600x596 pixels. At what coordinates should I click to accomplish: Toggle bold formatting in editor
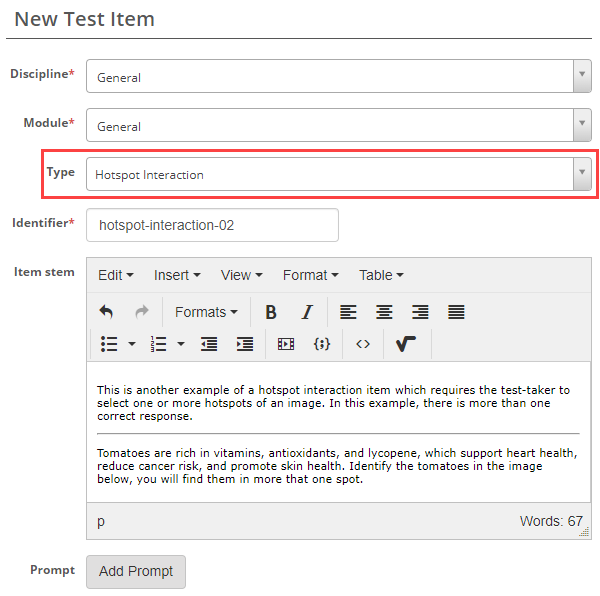point(271,312)
